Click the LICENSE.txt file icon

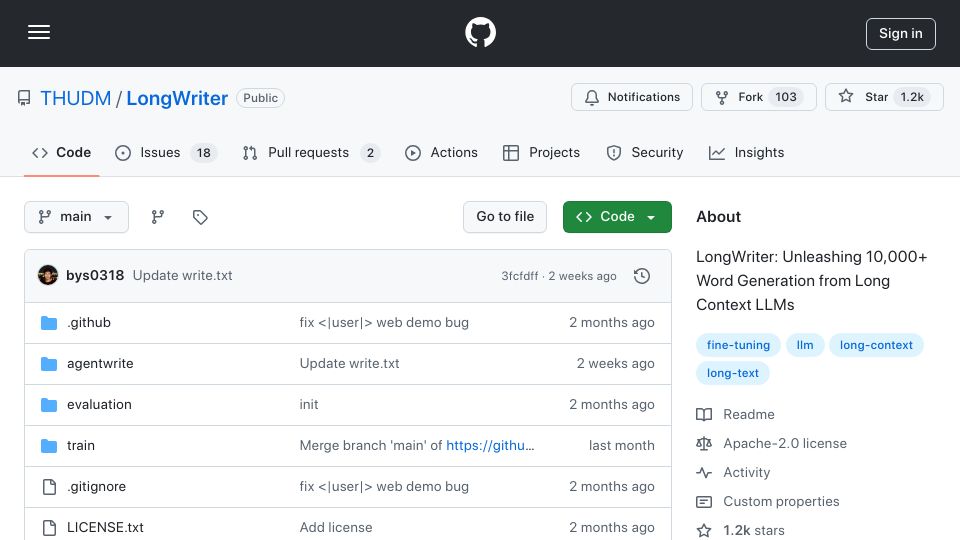pos(49,528)
